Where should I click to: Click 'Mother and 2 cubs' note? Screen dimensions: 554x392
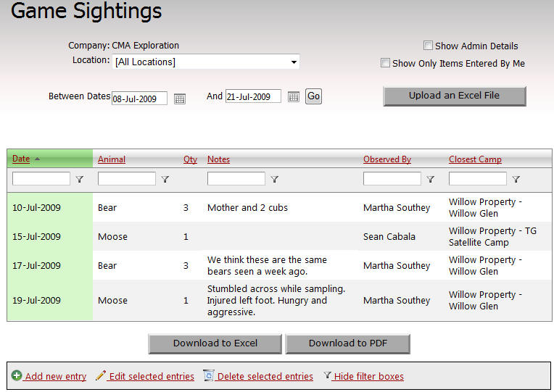(247, 208)
